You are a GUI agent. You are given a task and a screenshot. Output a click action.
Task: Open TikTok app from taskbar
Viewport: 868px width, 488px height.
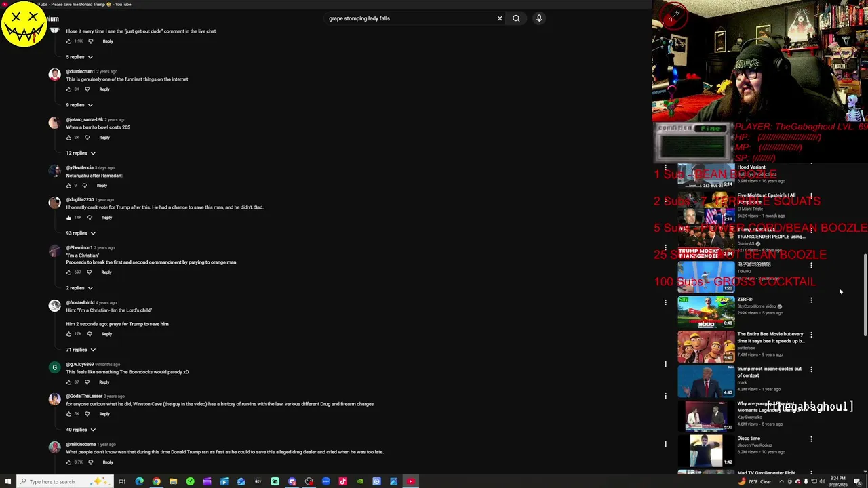342,481
